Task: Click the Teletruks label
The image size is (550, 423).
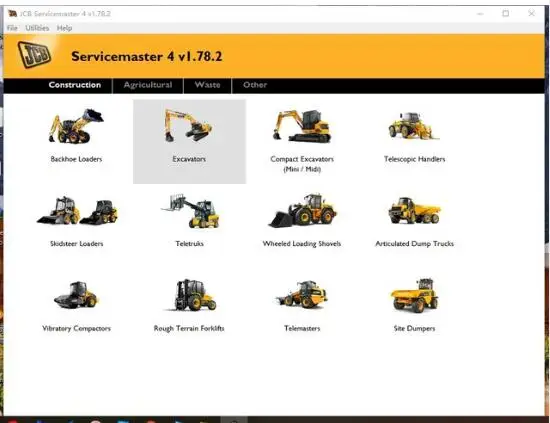Action: [189, 243]
